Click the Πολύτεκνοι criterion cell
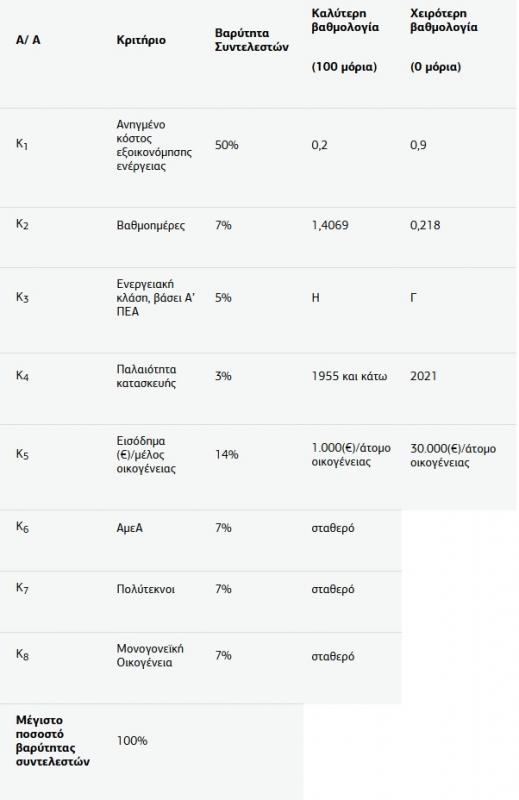Image resolution: width=519 pixels, height=800 pixels. point(145,589)
